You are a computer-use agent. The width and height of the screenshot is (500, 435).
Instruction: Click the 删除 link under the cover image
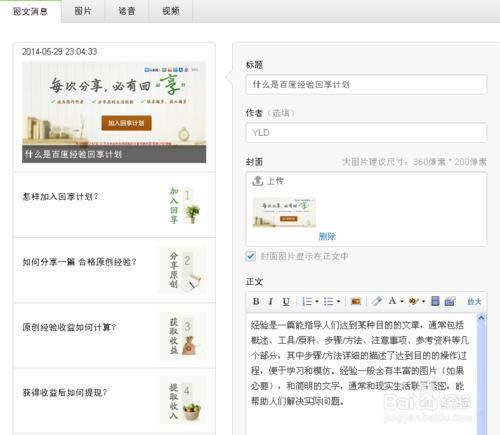[x=327, y=236]
